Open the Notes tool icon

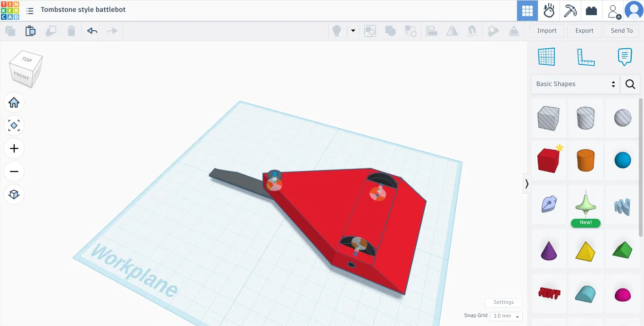coord(625,57)
